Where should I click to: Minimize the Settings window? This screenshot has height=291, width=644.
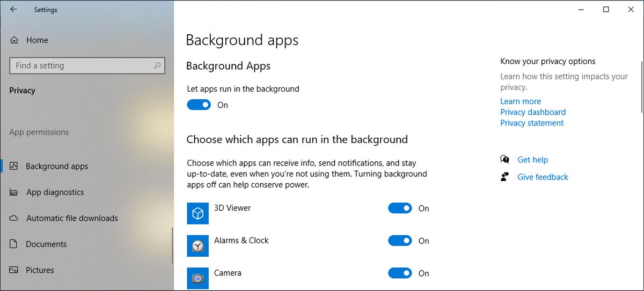pos(580,10)
